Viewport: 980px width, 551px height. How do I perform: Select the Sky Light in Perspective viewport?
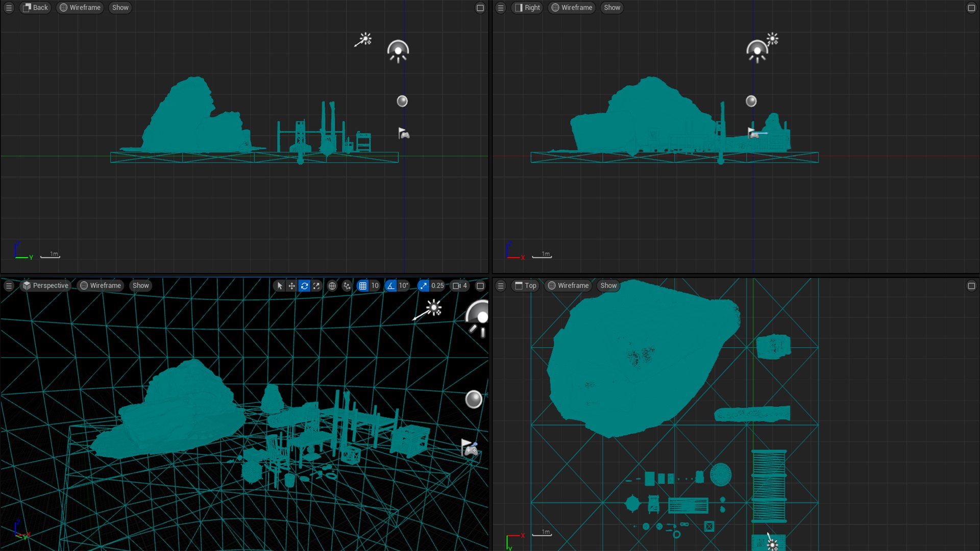pyautogui.click(x=477, y=319)
